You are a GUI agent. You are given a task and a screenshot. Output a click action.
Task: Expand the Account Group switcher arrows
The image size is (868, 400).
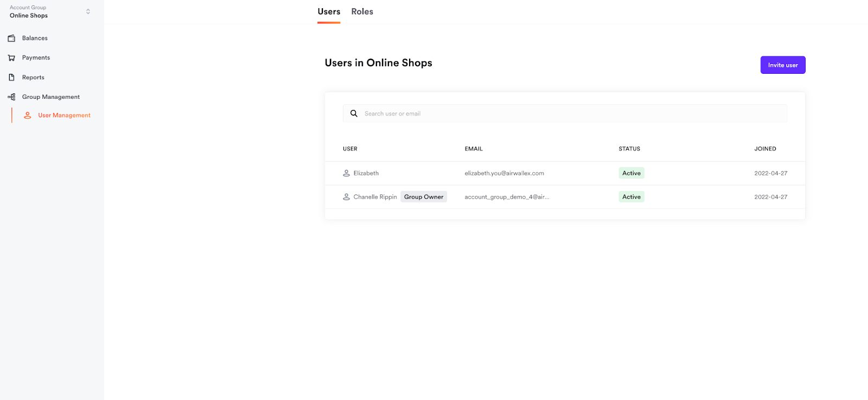click(88, 11)
